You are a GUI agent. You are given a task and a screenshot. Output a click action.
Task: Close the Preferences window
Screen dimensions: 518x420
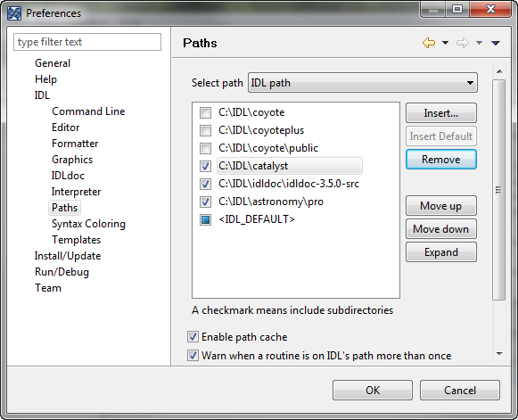(x=491, y=9)
